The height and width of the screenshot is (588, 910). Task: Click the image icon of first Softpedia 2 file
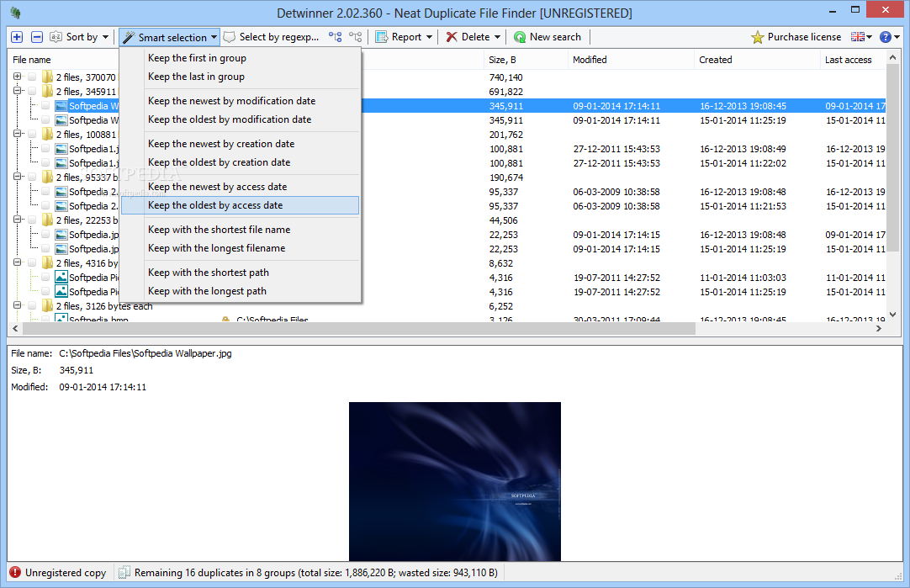coord(61,192)
